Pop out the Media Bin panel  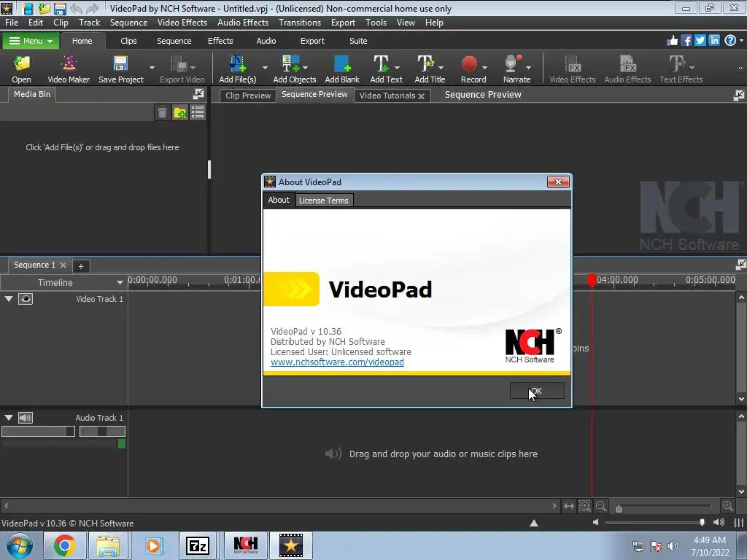click(198, 94)
